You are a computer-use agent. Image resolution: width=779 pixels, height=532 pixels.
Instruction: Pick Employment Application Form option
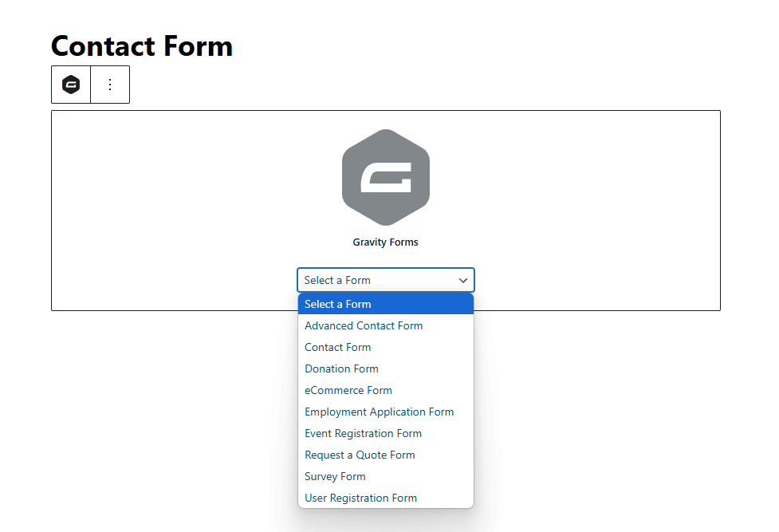pyautogui.click(x=386, y=412)
